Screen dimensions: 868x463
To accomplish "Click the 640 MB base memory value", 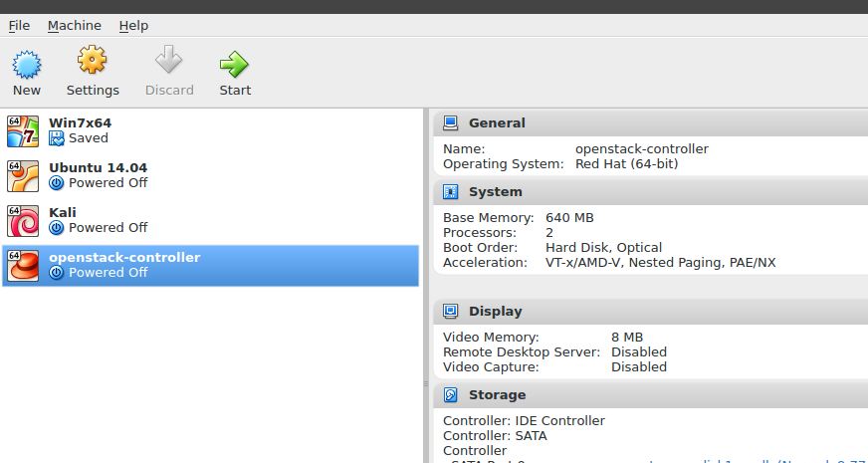I will (x=569, y=218).
